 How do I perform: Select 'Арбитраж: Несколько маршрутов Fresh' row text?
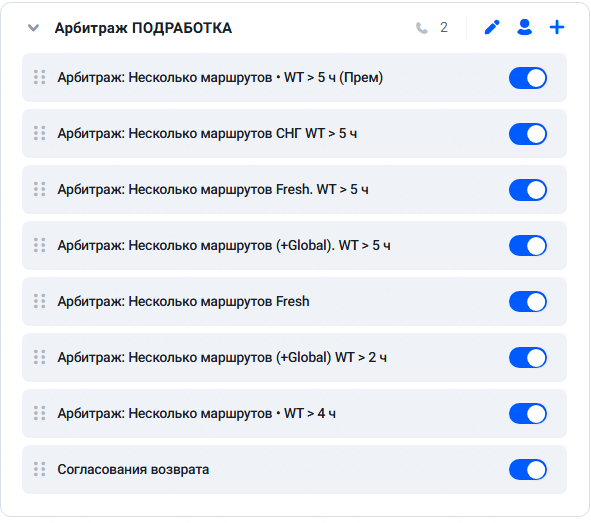pos(183,301)
